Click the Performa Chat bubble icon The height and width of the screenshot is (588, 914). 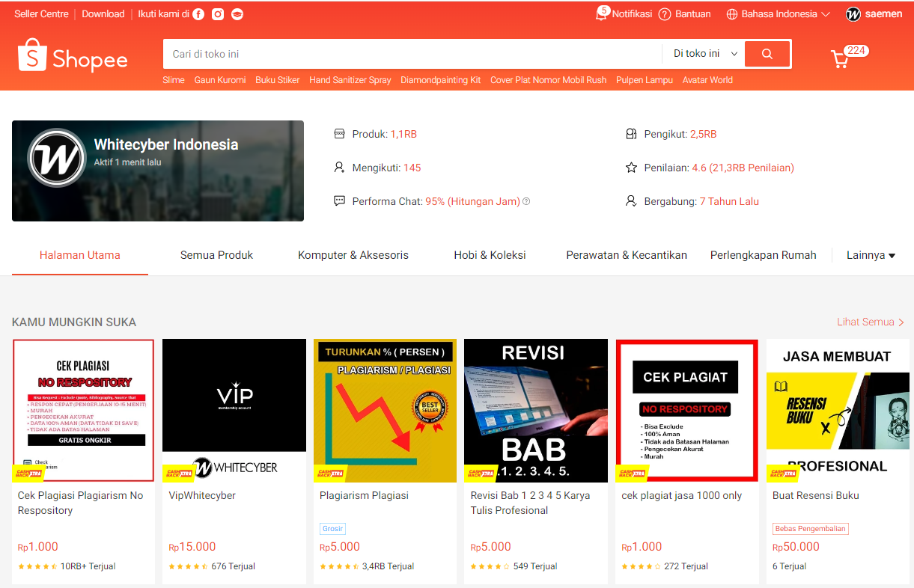(x=339, y=201)
